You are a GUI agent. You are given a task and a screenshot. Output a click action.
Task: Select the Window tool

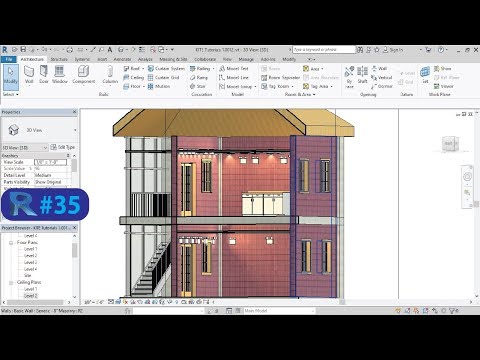click(x=60, y=75)
